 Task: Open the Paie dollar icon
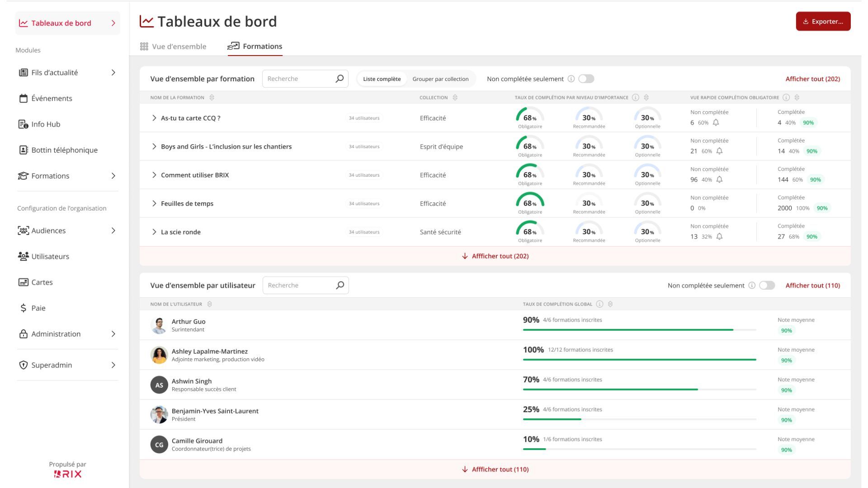(x=24, y=308)
